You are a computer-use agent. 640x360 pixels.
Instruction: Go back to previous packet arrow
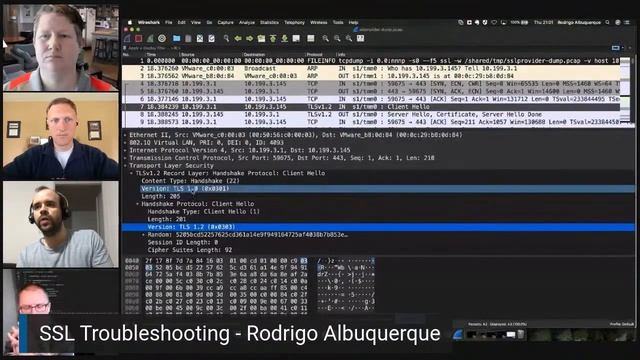[238, 38]
